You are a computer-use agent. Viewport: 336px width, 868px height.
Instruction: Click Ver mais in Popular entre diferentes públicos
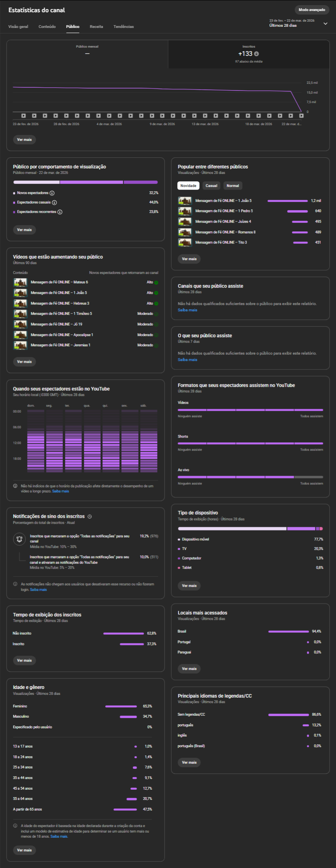(x=189, y=259)
